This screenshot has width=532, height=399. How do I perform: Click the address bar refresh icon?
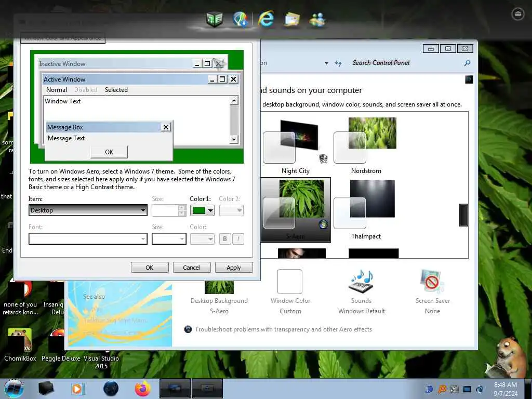338,63
